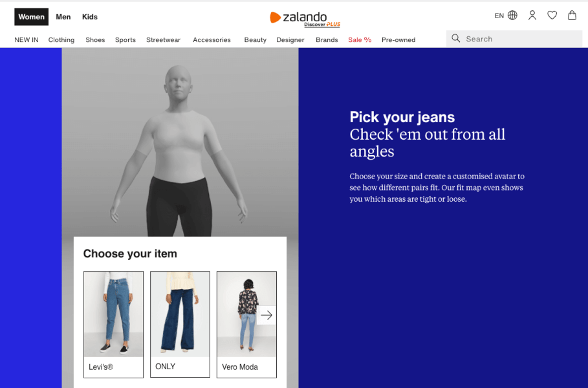Open the shopping bag icon
Screen dimensions: 588x388
click(572, 16)
